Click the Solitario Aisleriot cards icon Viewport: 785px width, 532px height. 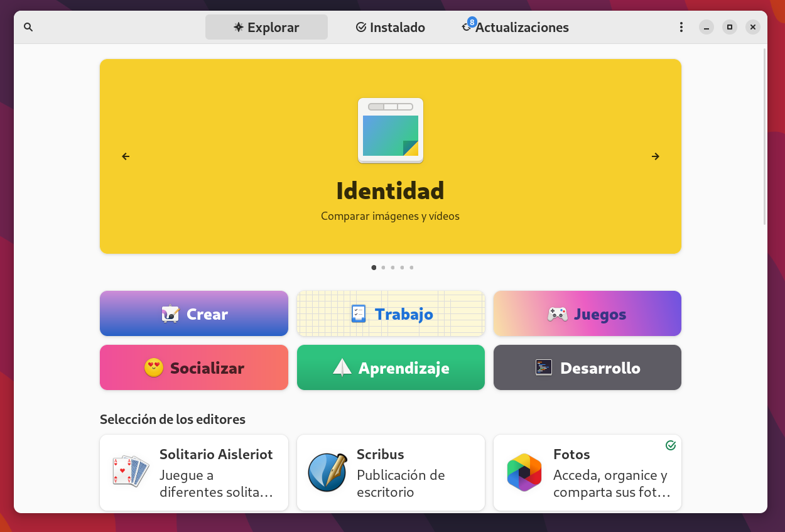pos(131,471)
